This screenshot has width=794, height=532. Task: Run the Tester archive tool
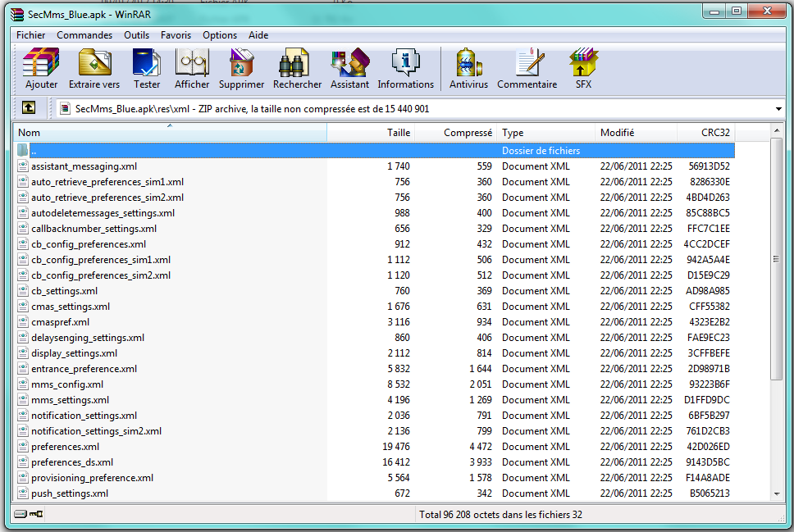click(147, 69)
